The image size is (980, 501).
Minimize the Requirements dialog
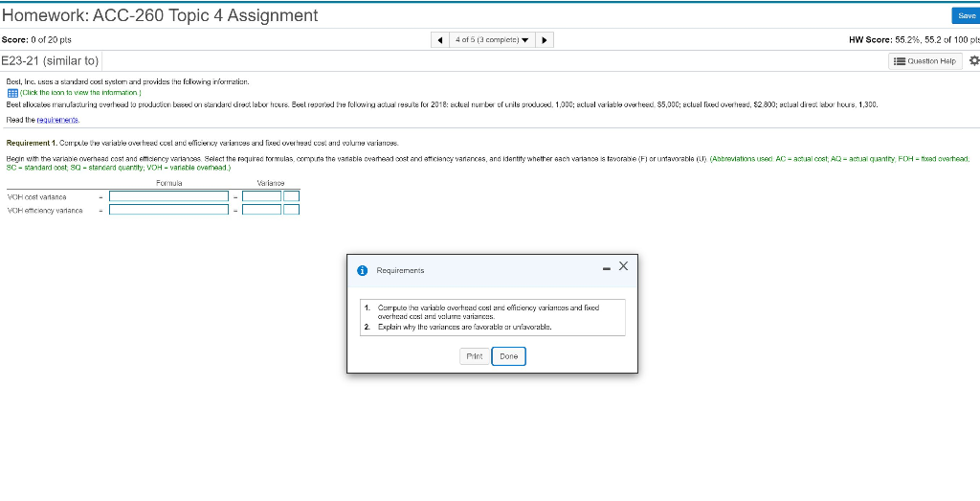click(x=606, y=268)
